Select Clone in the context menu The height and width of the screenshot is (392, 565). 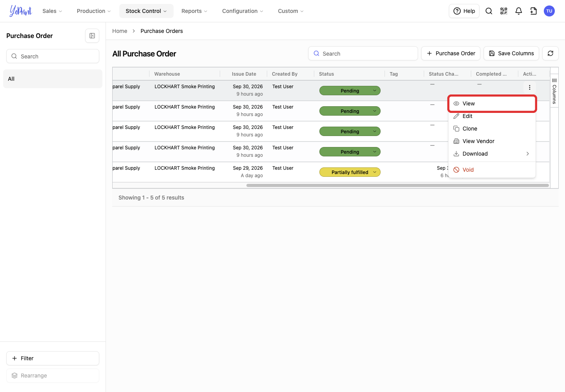point(492,129)
